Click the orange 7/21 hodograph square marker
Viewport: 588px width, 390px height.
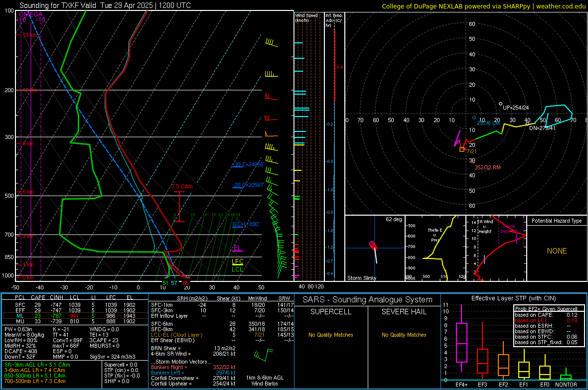pyautogui.click(x=462, y=149)
